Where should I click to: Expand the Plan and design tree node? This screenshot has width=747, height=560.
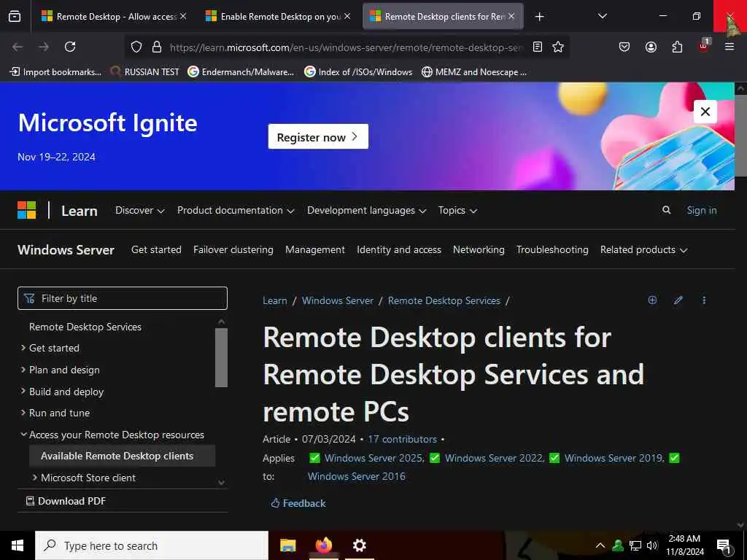23,370
